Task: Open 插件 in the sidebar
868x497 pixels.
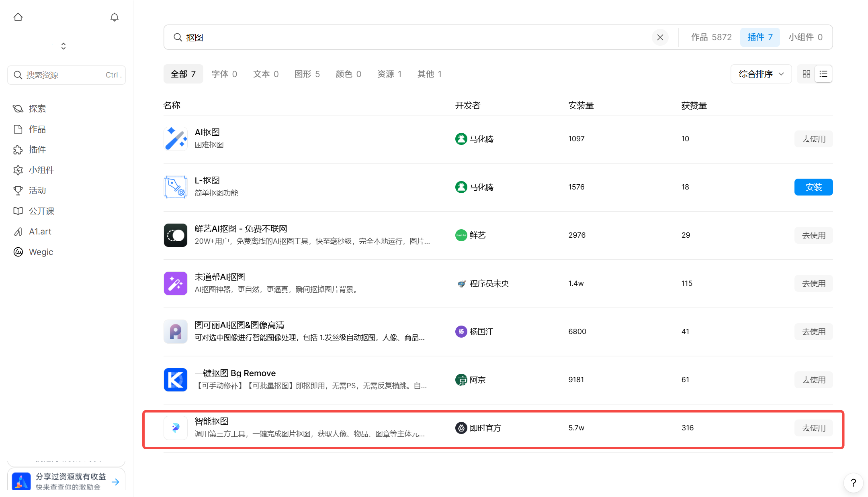Action: [x=37, y=150]
